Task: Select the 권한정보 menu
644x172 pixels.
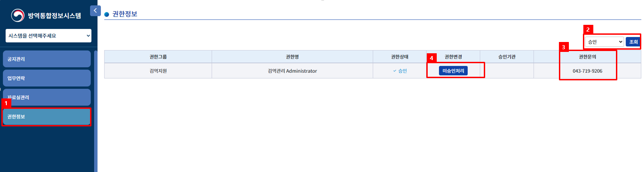Action: 47,116
